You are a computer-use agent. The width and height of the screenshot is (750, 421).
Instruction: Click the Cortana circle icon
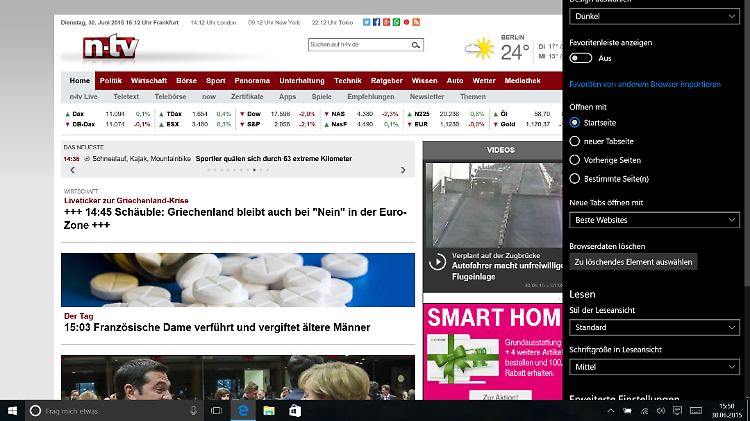click(x=35, y=410)
